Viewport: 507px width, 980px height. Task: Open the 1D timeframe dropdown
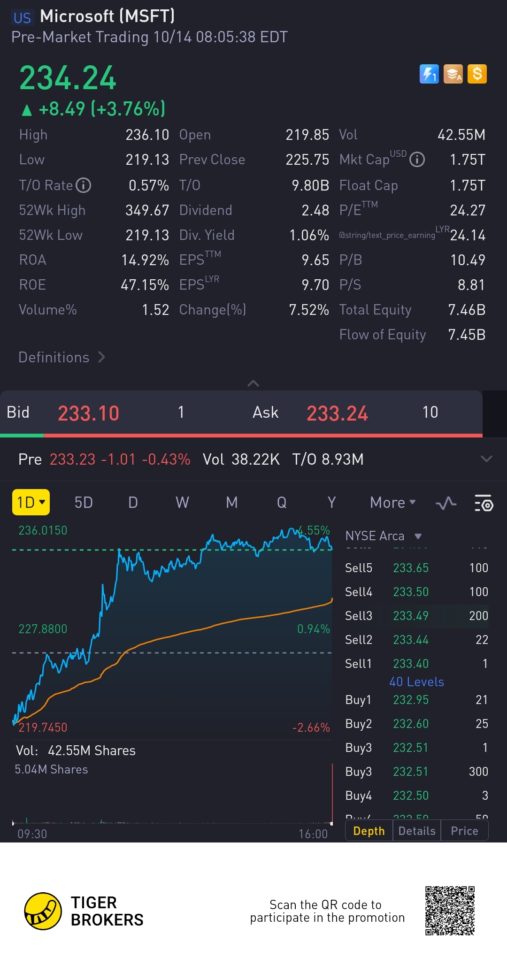point(31,503)
